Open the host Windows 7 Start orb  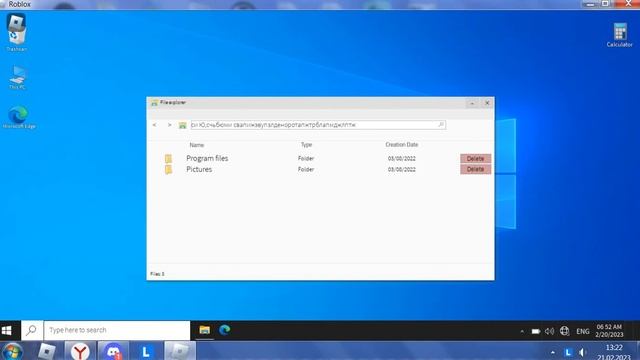click(x=13, y=351)
